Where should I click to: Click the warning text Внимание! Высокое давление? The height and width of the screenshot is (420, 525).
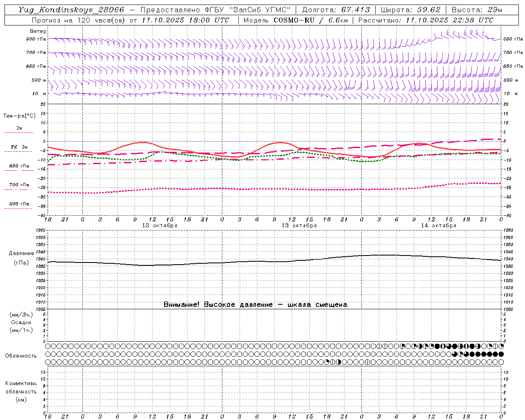point(218,305)
